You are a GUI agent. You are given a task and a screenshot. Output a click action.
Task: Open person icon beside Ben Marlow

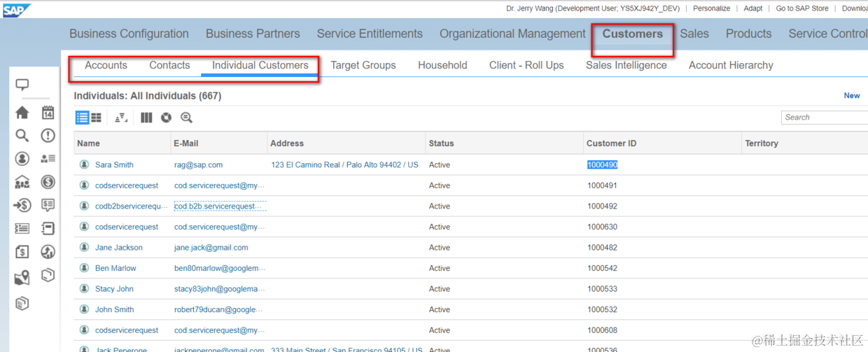(x=85, y=268)
